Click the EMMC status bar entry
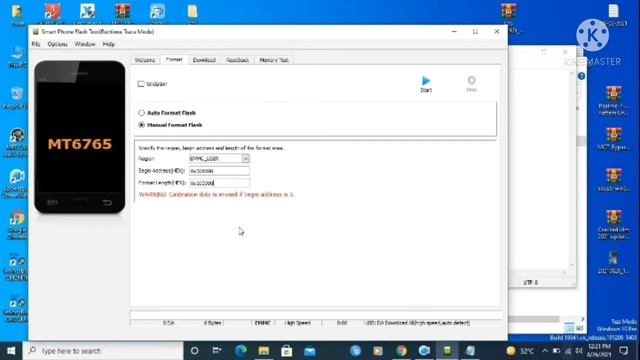The image size is (640, 360). coord(262,323)
